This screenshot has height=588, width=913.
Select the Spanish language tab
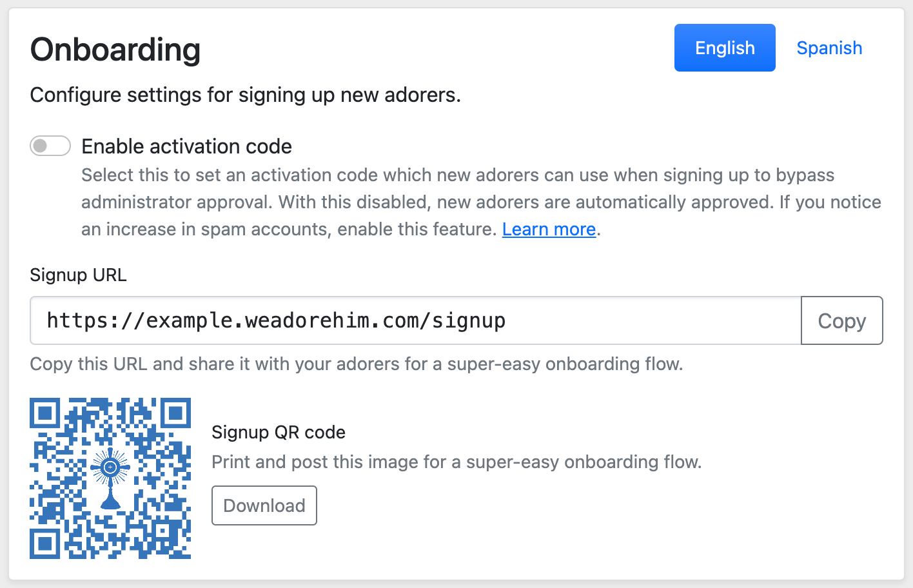click(829, 48)
